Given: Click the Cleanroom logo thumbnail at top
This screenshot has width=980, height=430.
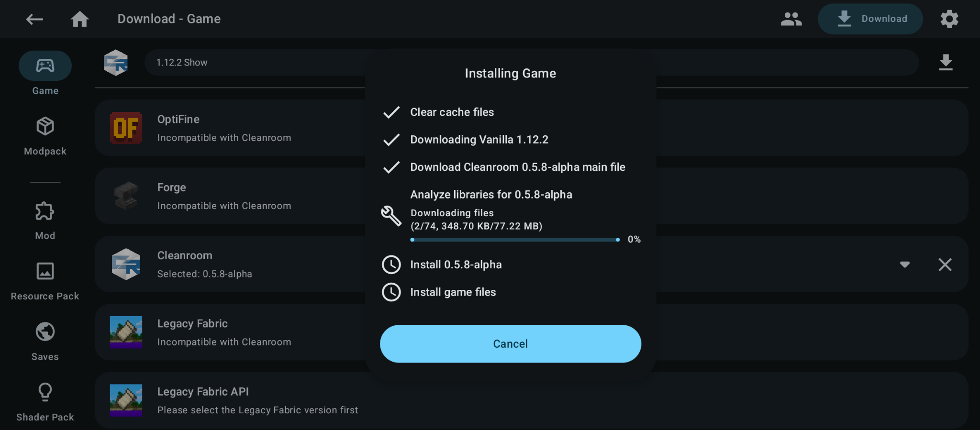Looking at the screenshot, I should tap(116, 63).
